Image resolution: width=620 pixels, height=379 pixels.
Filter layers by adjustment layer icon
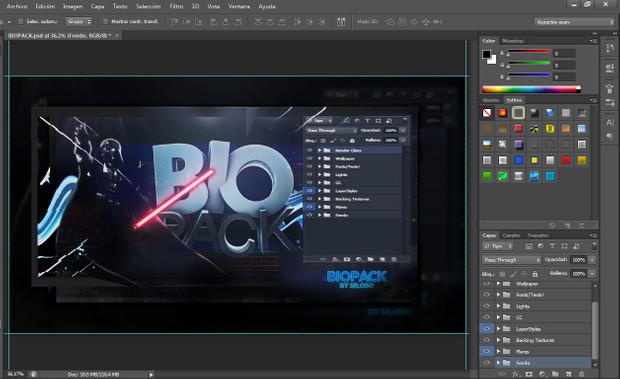(541, 246)
